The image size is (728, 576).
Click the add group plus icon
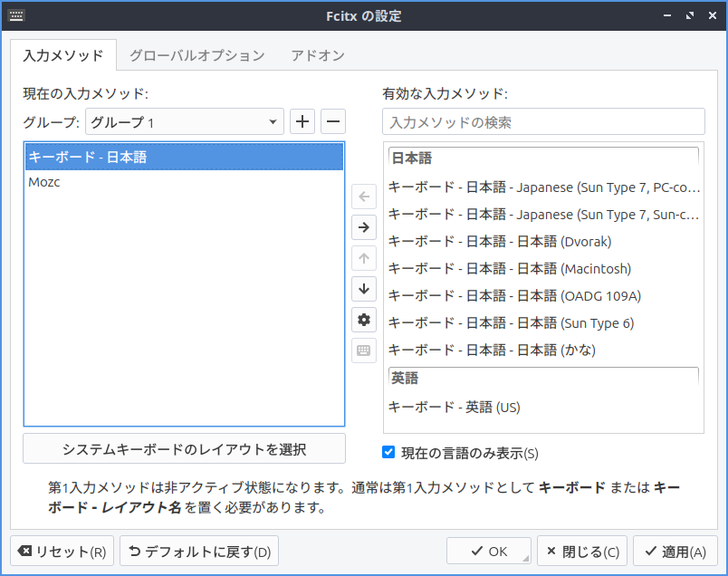(302, 121)
